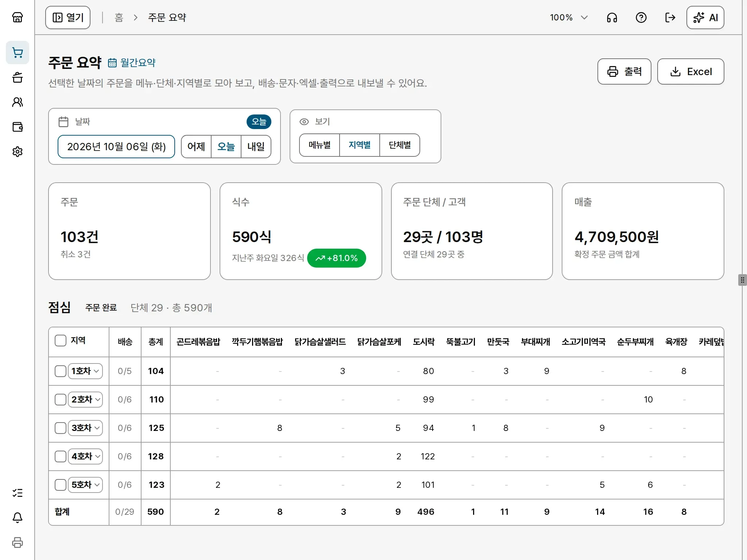Toggle the 지역 header select-all checkbox
Image resolution: width=747 pixels, height=560 pixels.
pos(61,341)
